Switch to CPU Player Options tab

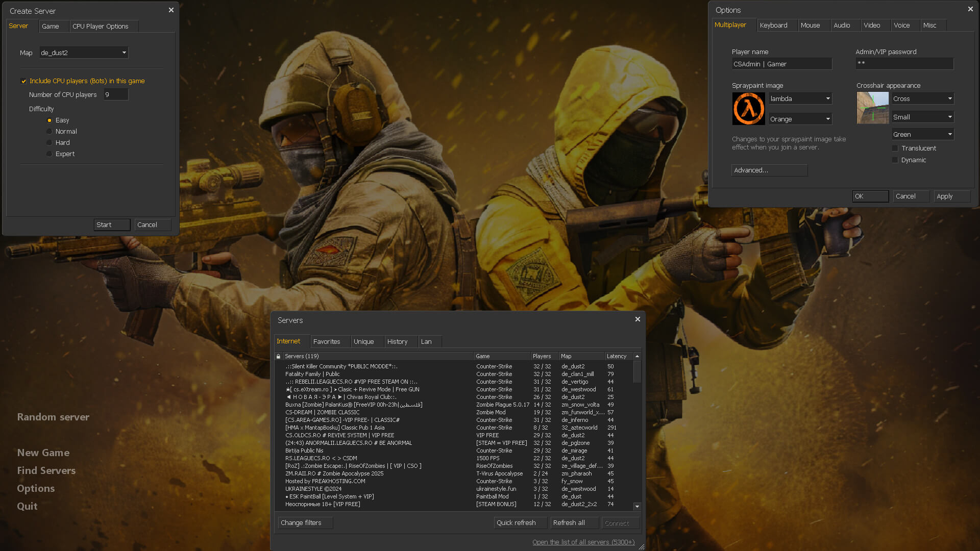point(104,26)
